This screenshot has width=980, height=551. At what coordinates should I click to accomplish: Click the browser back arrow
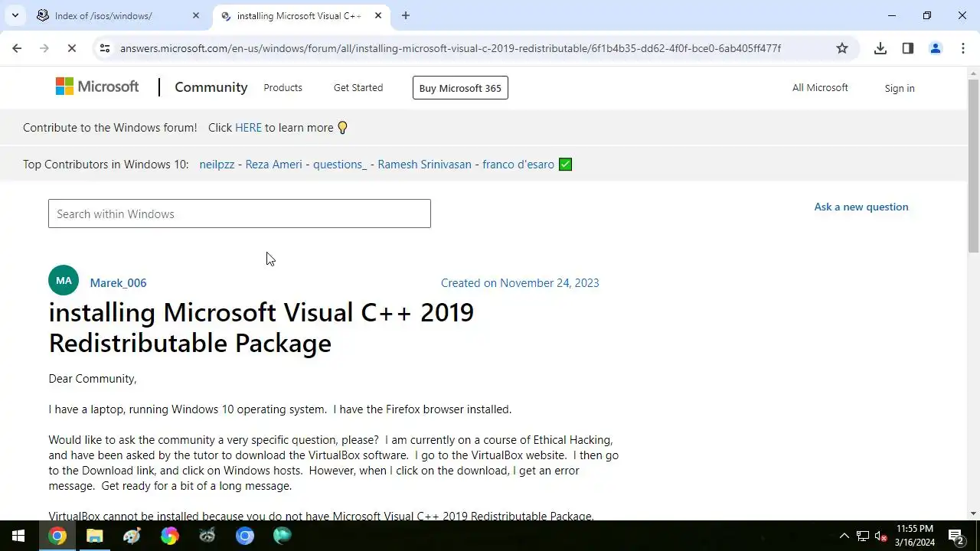tap(17, 48)
